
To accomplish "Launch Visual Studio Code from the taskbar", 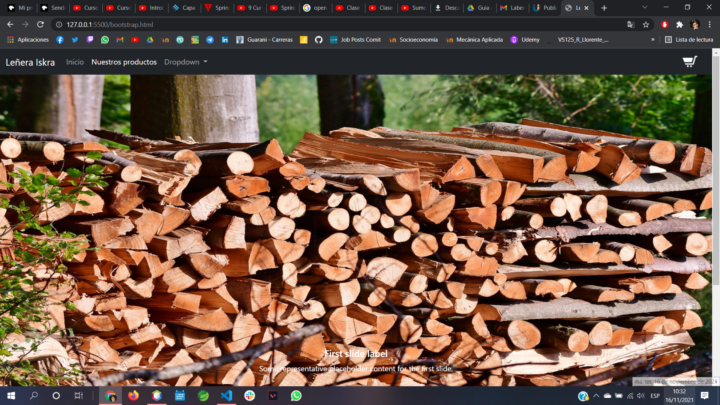I will click(x=226, y=395).
